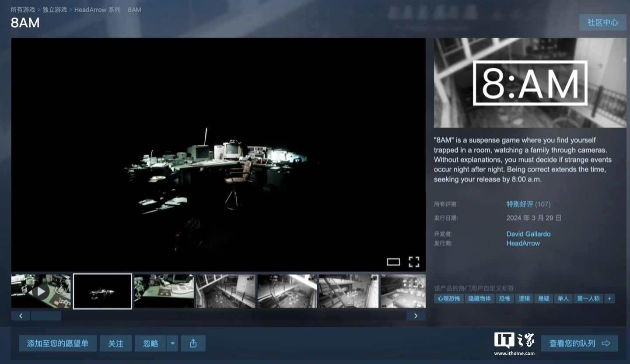Select the 心理恐怖 tag
The width and height of the screenshot is (630, 364).
coord(449,298)
